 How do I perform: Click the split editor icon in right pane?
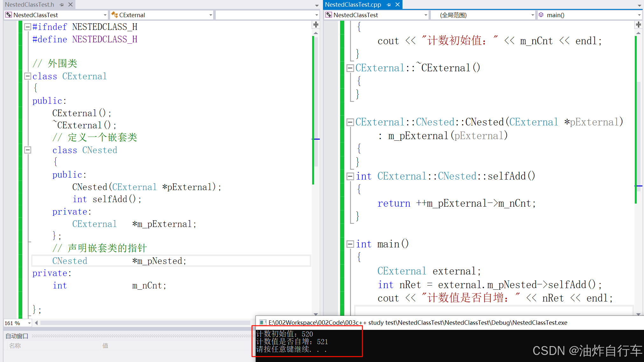click(x=639, y=25)
